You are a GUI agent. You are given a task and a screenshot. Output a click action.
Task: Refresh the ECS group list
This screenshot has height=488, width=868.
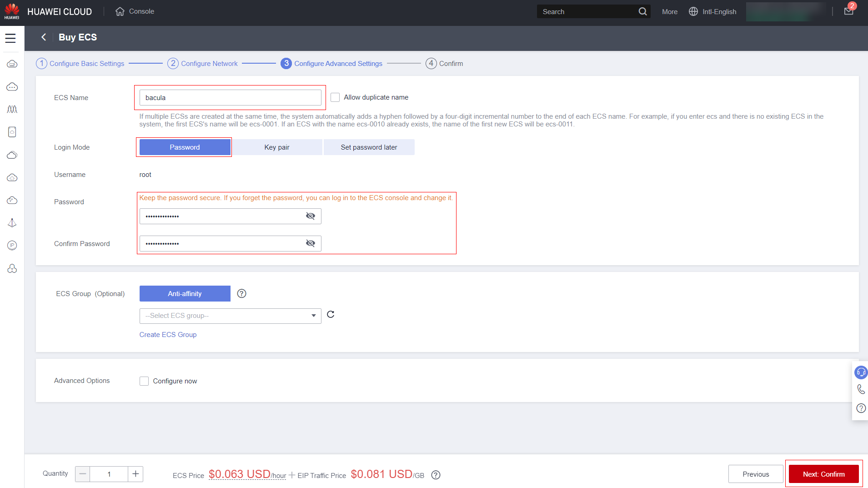(x=331, y=315)
